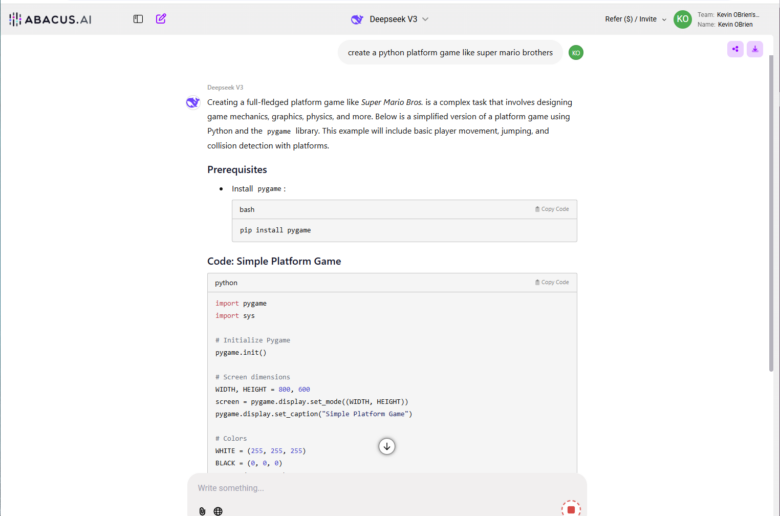Viewport: 780px width, 516px height.
Task: Click the '# Screen dimensions' comment line
Action: pos(253,377)
